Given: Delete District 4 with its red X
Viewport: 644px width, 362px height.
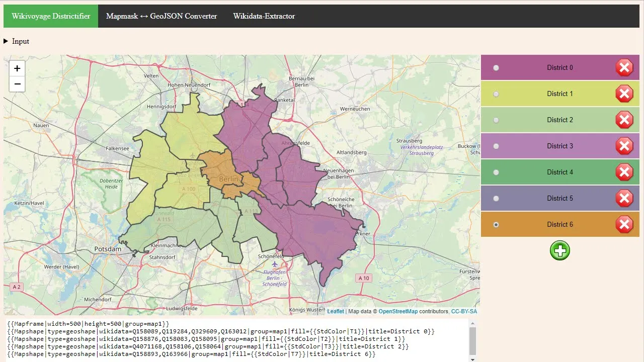Looking at the screenshot, I should pyautogui.click(x=624, y=172).
